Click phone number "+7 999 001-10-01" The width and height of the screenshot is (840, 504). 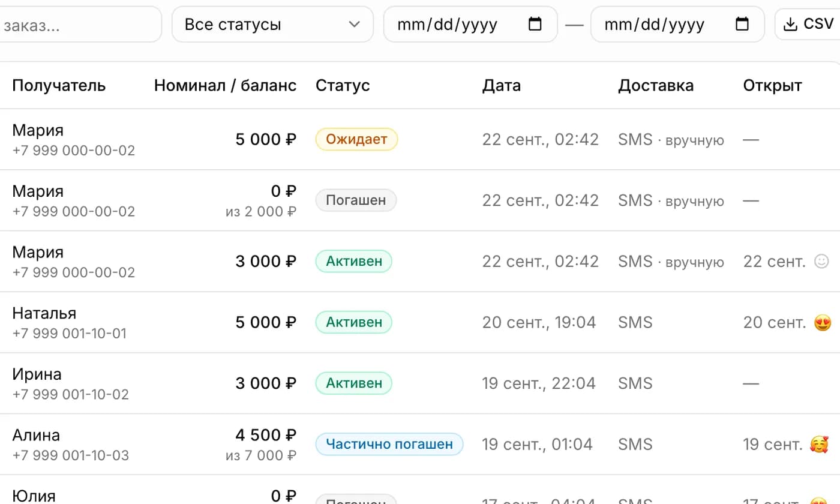[70, 334]
